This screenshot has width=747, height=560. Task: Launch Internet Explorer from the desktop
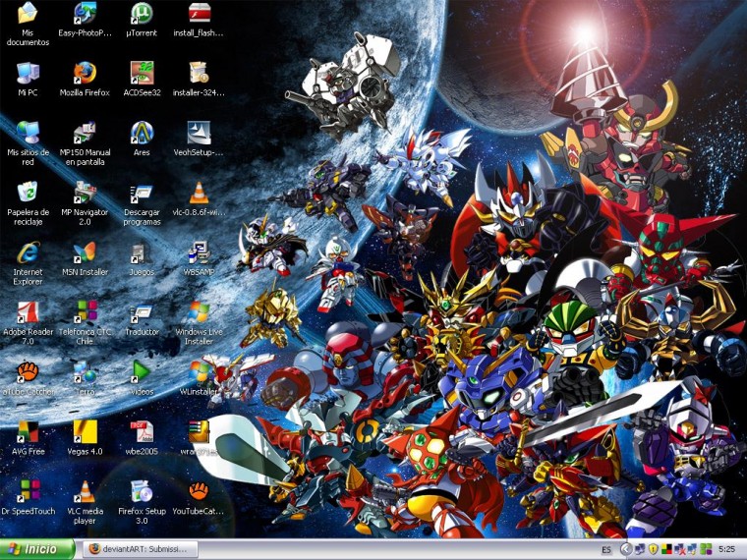point(28,252)
